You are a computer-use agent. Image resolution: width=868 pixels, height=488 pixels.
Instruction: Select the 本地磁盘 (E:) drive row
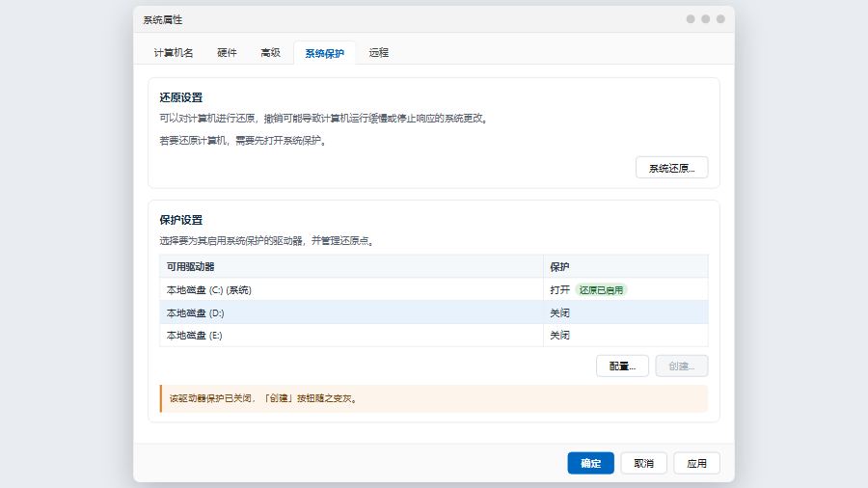(x=433, y=336)
